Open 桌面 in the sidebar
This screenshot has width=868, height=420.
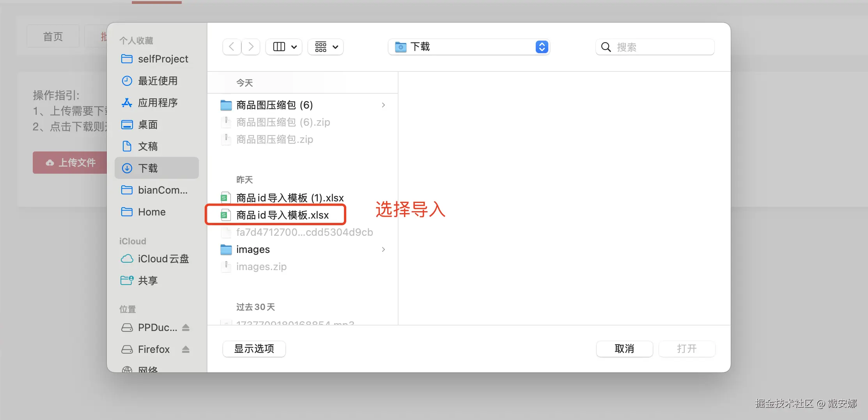click(157, 125)
